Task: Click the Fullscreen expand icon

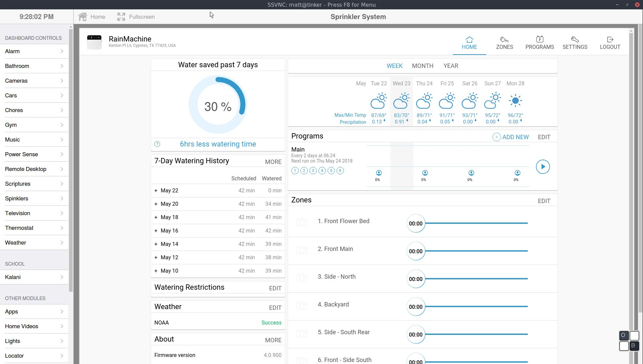Action: 121,17
